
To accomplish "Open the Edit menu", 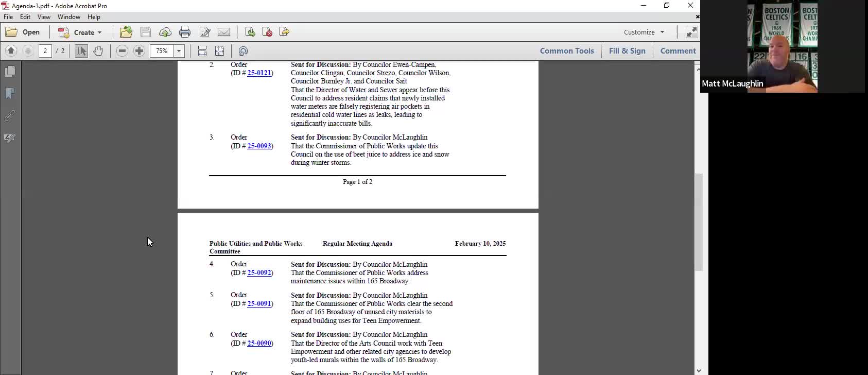I will click(25, 17).
